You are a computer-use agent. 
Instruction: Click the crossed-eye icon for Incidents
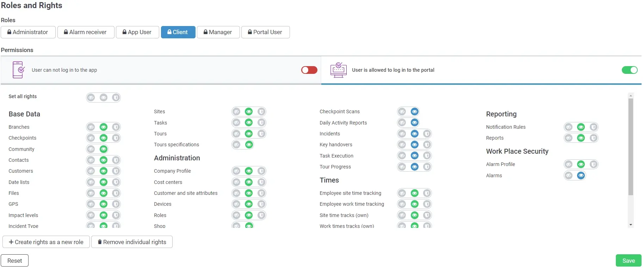(x=402, y=134)
